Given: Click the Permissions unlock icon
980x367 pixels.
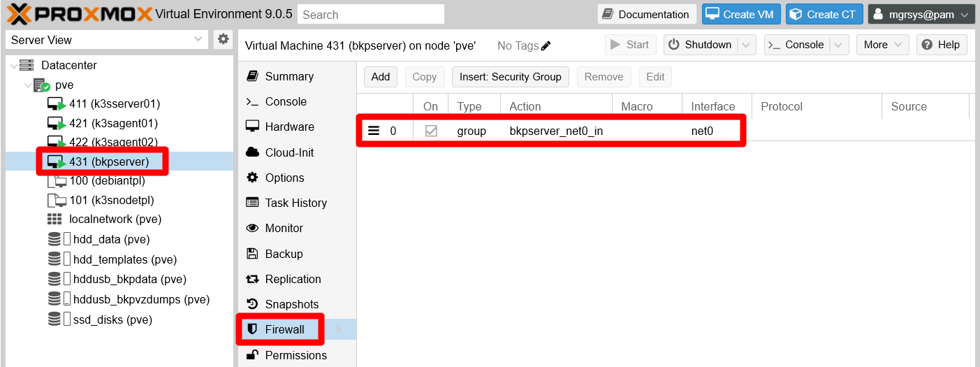Looking at the screenshot, I should tap(252, 355).
